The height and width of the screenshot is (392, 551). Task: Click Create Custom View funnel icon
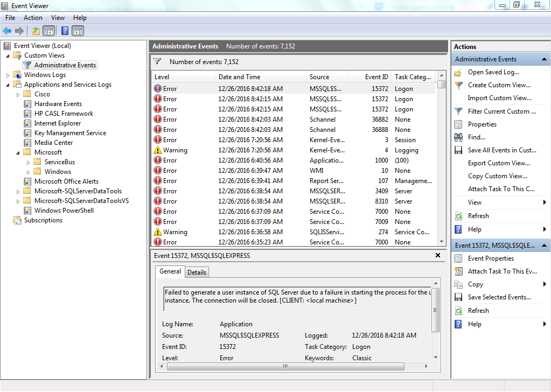coord(458,85)
